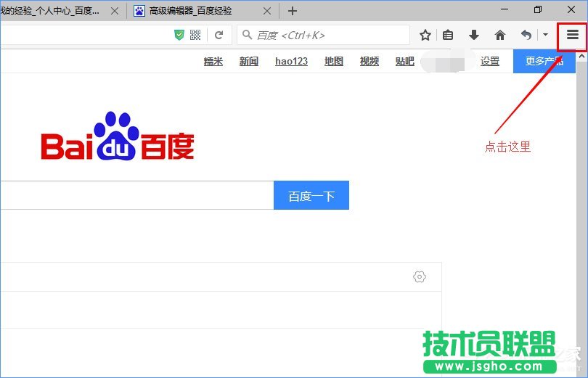588x378 pixels.
Task: Open the hao123 link
Action: [x=291, y=61]
